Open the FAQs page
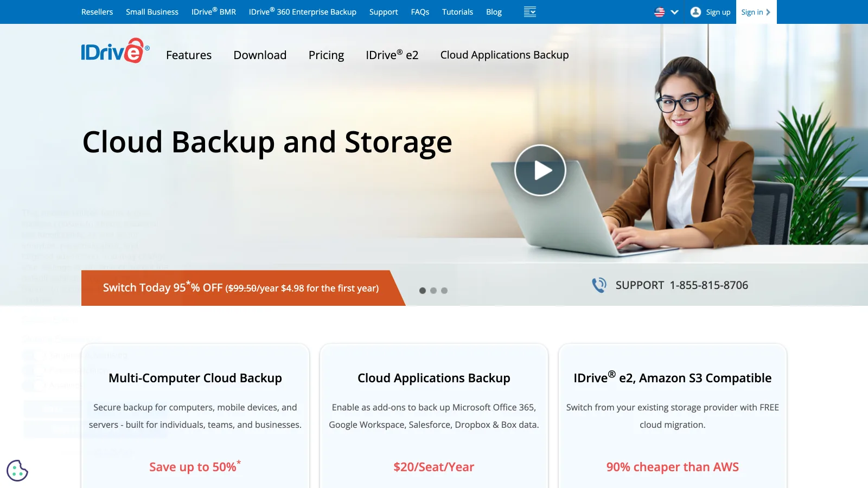Image resolution: width=868 pixels, height=488 pixels. pyautogui.click(x=420, y=12)
